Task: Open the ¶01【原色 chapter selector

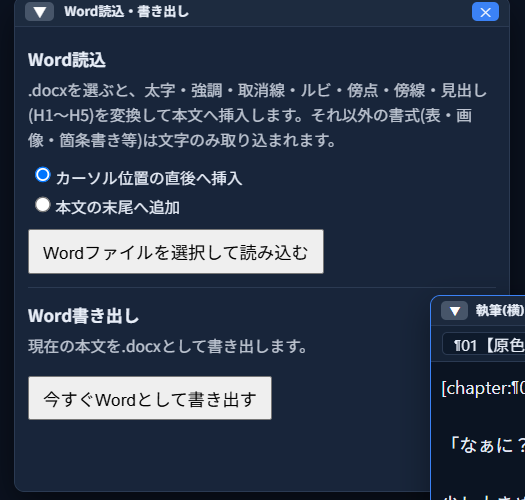Action: 484,344
